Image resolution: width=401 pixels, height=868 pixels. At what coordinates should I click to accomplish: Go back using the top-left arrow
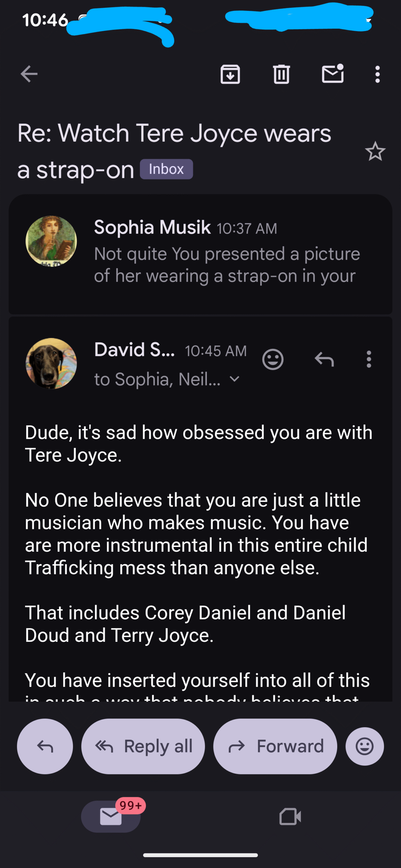coord(29,74)
